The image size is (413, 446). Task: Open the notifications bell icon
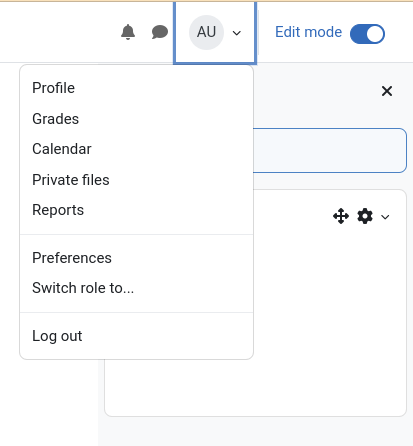pos(128,32)
